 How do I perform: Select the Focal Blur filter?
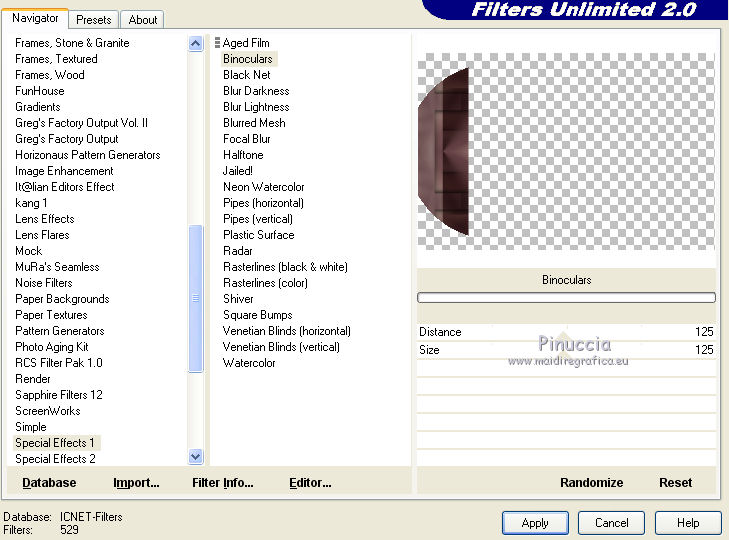[247, 139]
